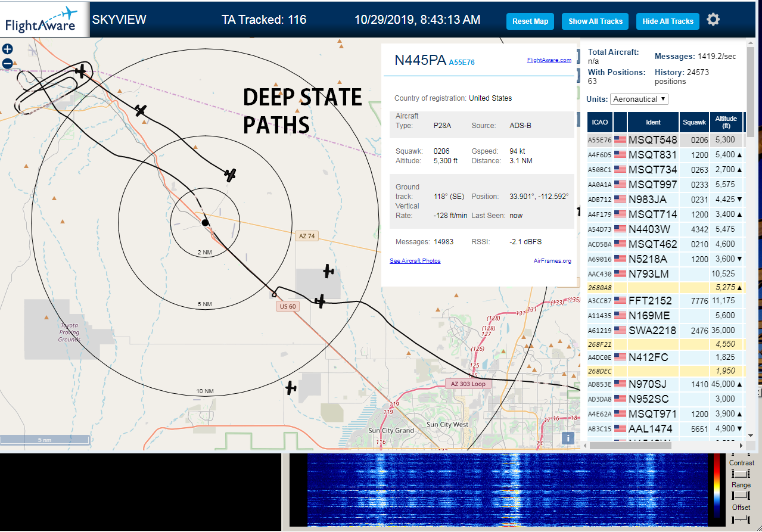Viewport: 762px width, 532px height.
Task: Click US flag icon in MSQT548 row
Action: point(620,139)
